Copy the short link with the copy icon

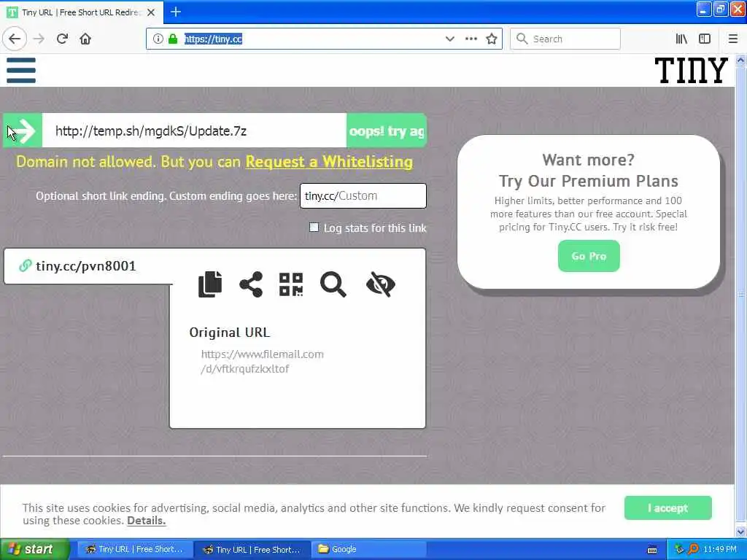[210, 284]
